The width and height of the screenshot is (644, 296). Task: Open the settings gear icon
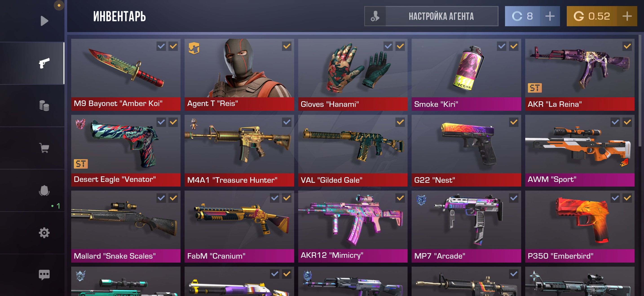tap(44, 233)
